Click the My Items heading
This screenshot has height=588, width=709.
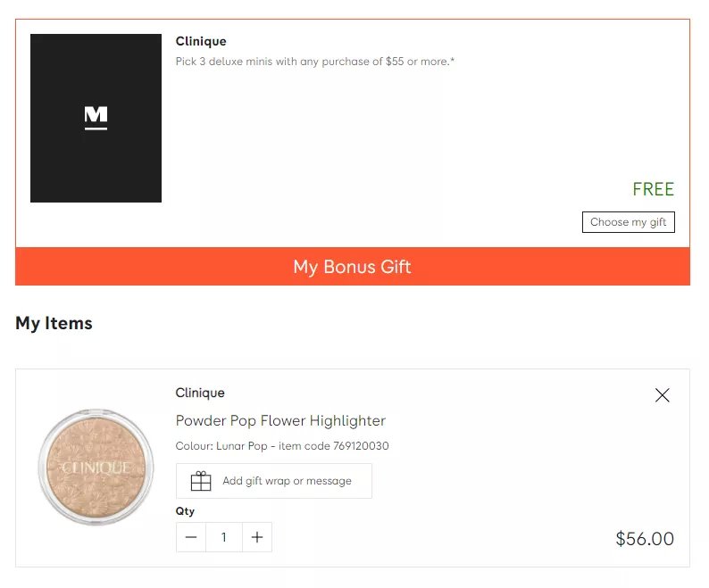pos(54,323)
